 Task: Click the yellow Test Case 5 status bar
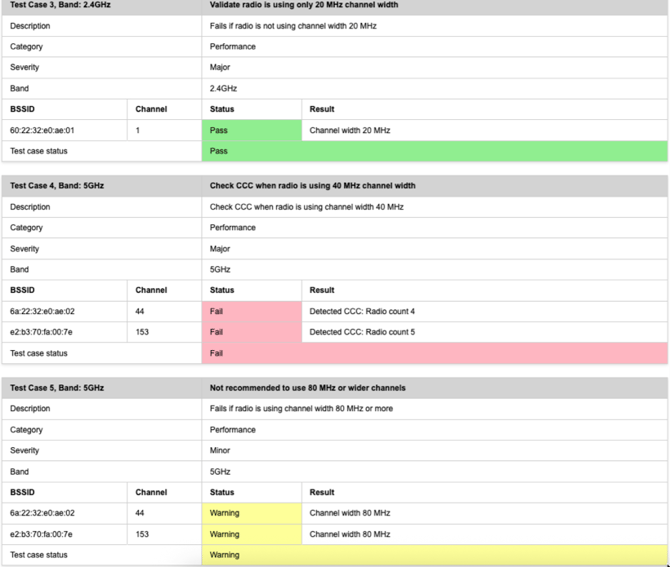[x=434, y=555]
